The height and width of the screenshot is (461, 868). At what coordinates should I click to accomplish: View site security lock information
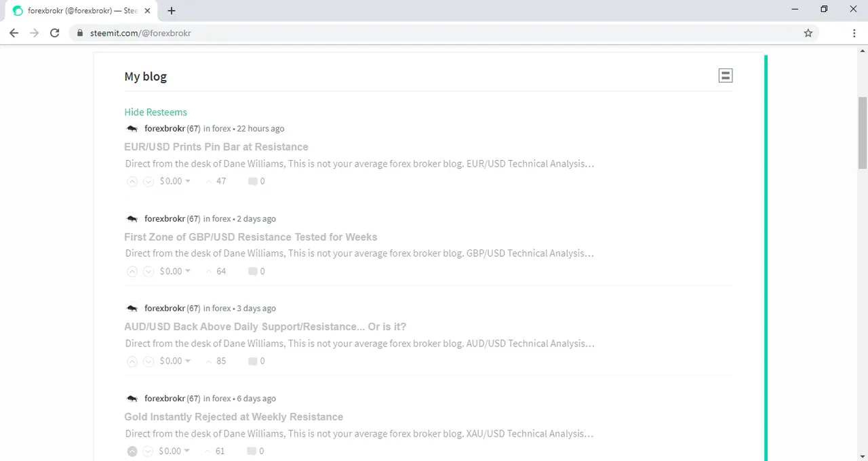pyautogui.click(x=81, y=33)
